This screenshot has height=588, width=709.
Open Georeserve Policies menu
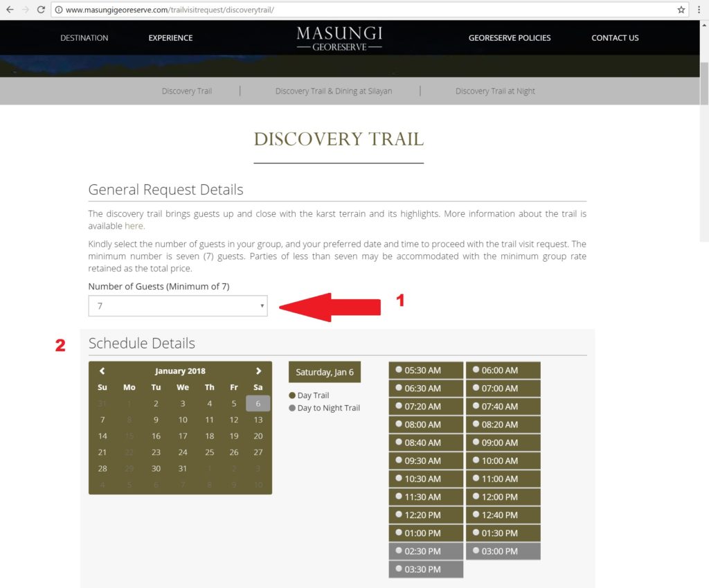click(510, 38)
